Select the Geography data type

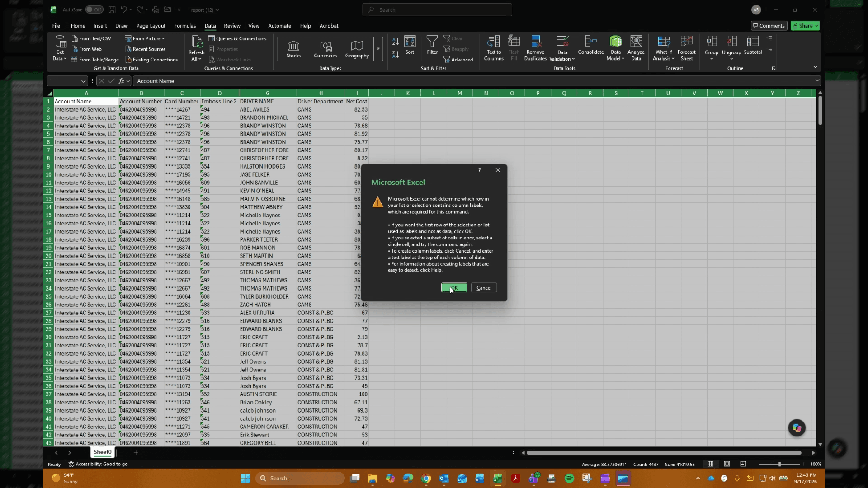click(357, 49)
